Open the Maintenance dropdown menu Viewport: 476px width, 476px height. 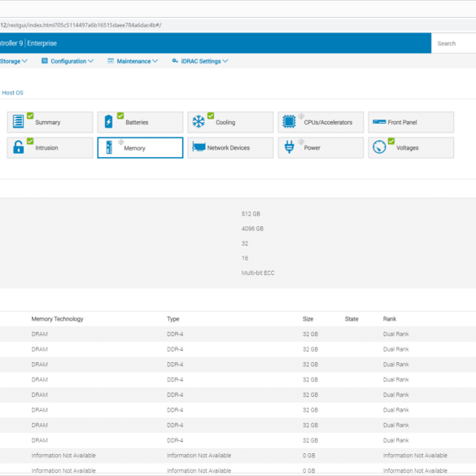click(x=133, y=61)
